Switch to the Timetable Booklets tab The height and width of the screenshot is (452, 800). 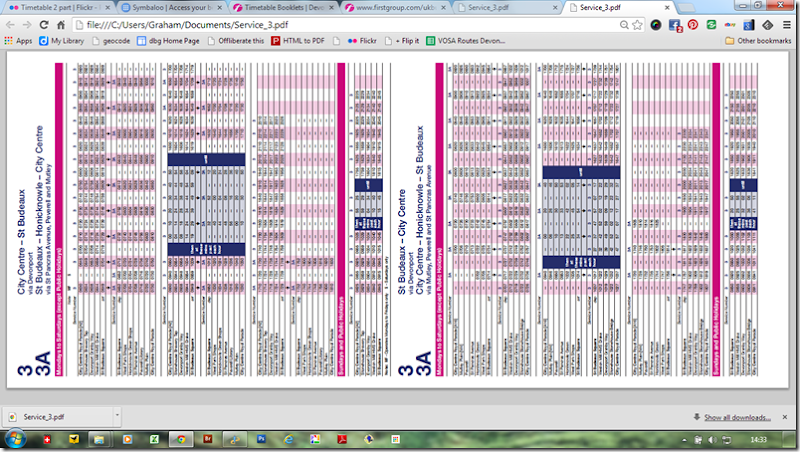285,8
